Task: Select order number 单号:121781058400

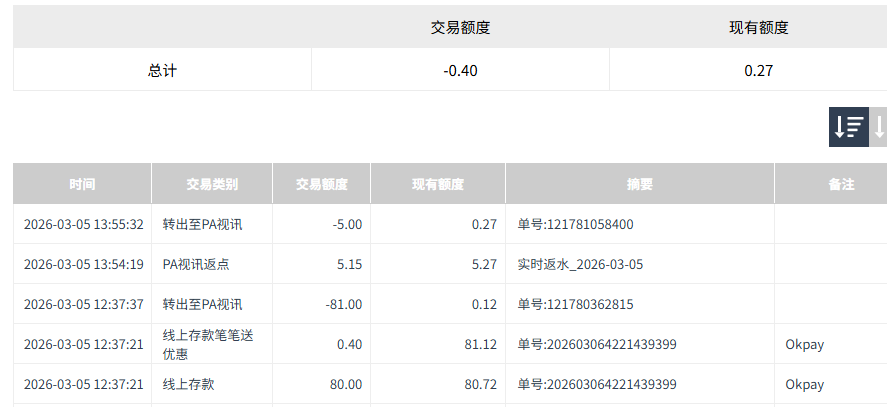Action: pos(575,224)
